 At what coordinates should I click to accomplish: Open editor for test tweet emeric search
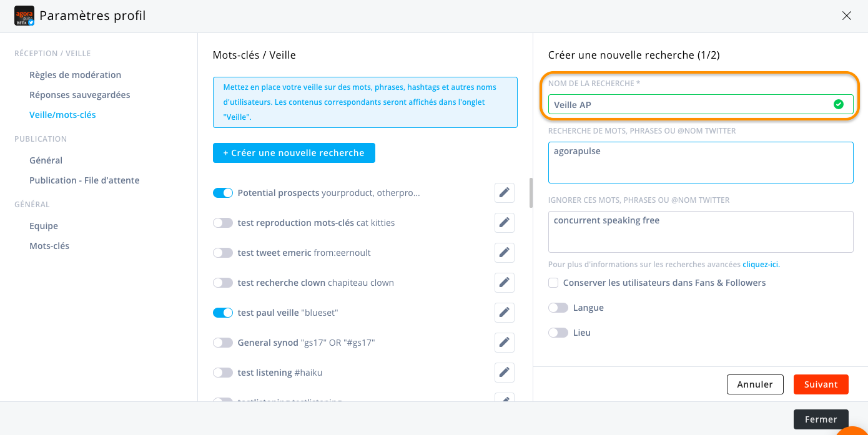(505, 253)
